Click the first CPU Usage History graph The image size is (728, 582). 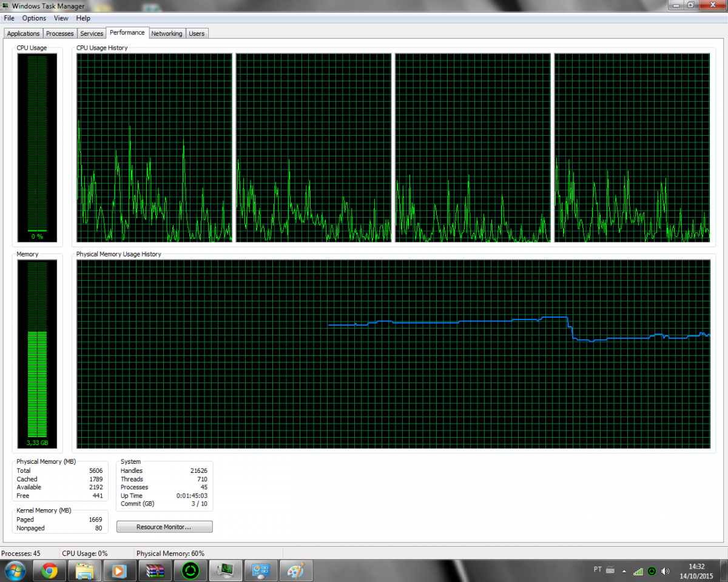(154, 147)
